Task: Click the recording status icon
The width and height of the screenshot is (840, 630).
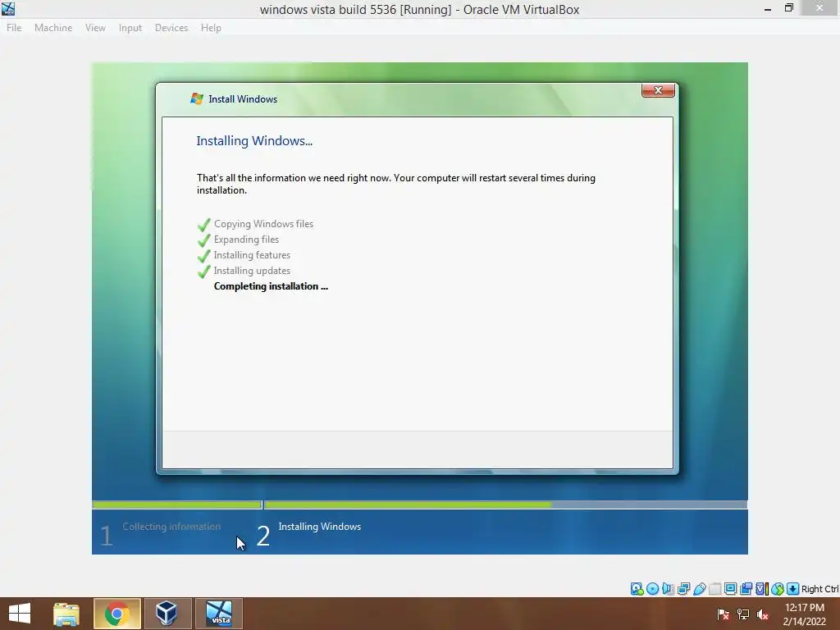Action: coord(746,589)
